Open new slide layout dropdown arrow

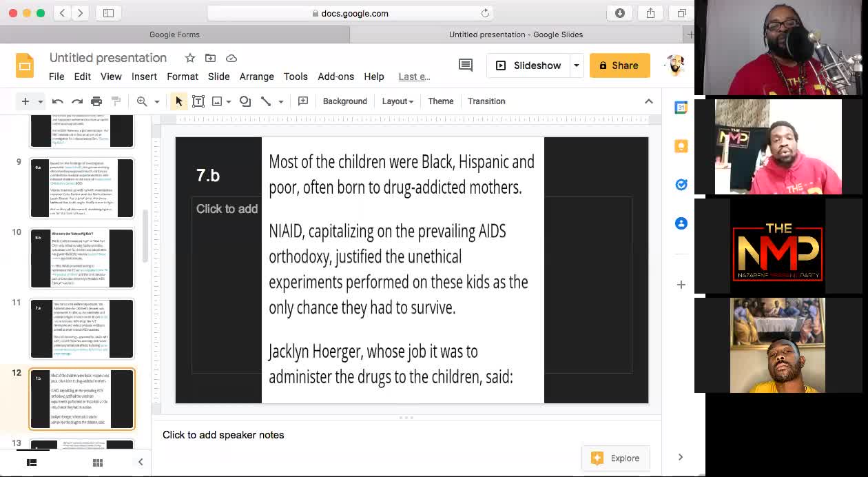(x=40, y=101)
